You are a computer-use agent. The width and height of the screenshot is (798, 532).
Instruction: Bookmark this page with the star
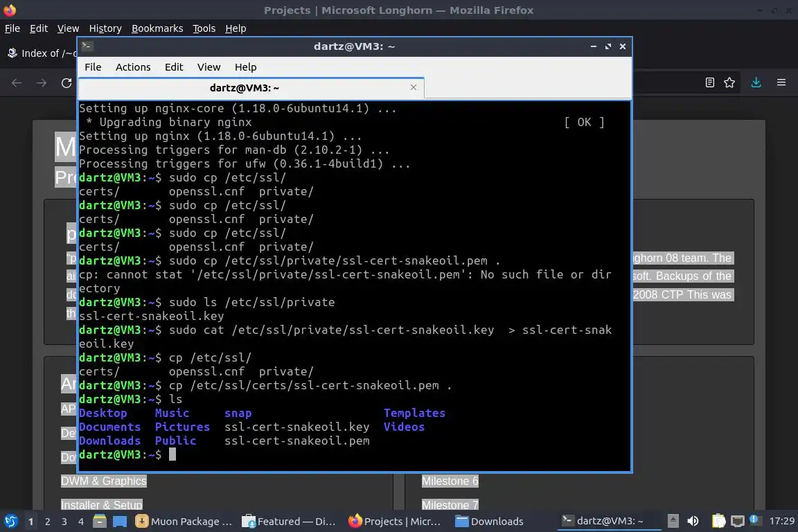[729, 82]
